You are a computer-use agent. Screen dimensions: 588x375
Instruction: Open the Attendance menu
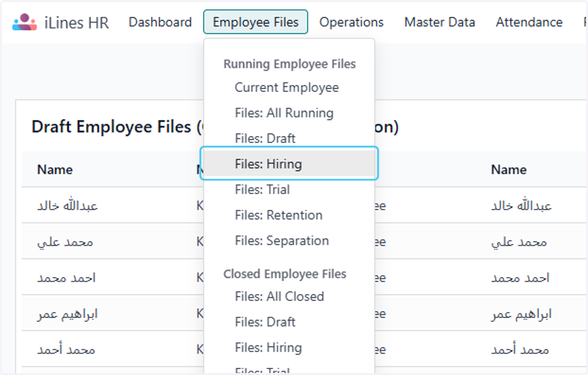[529, 22]
